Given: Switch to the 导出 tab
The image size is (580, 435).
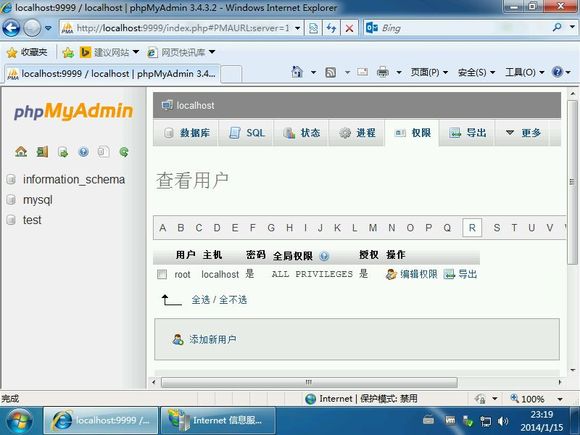Looking at the screenshot, I should [467, 133].
